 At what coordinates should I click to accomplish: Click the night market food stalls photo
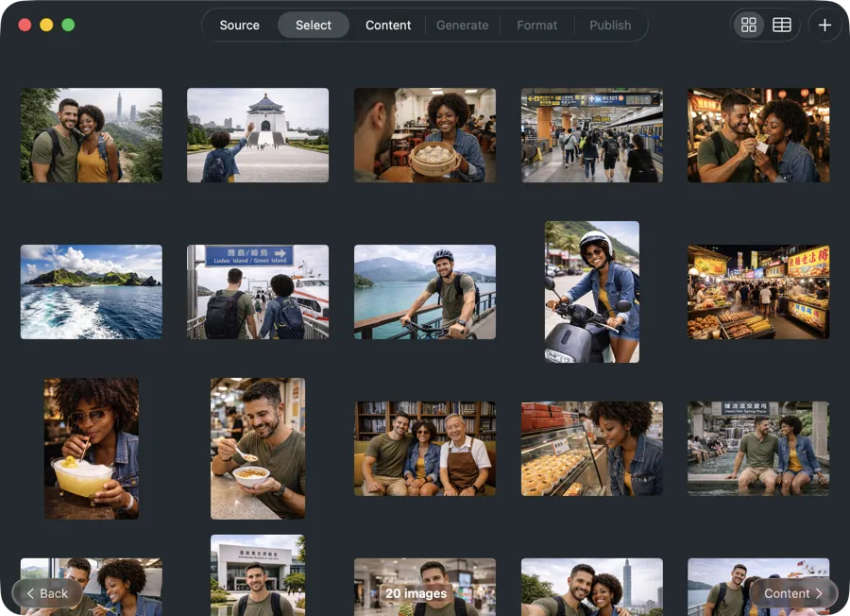point(758,291)
